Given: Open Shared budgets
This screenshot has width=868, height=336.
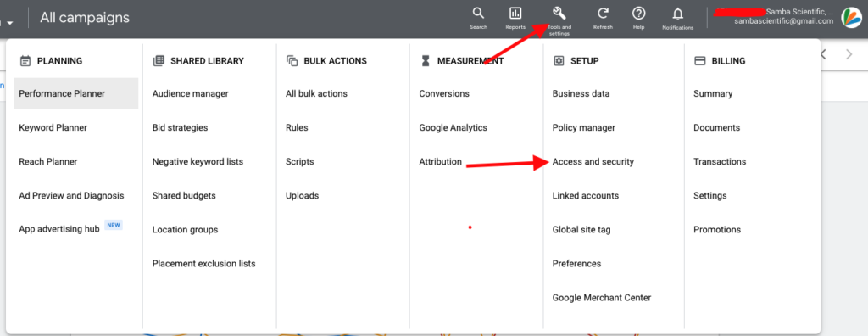Looking at the screenshot, I should [184, 196].
